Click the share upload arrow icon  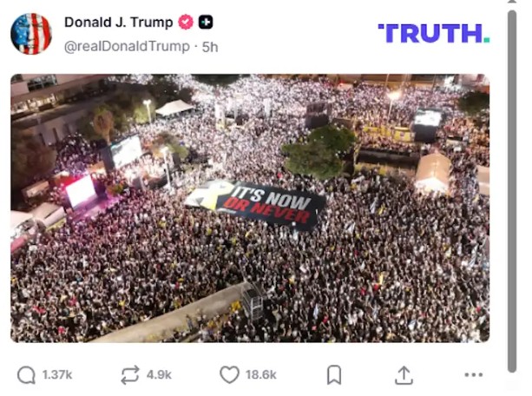point(404,375)
